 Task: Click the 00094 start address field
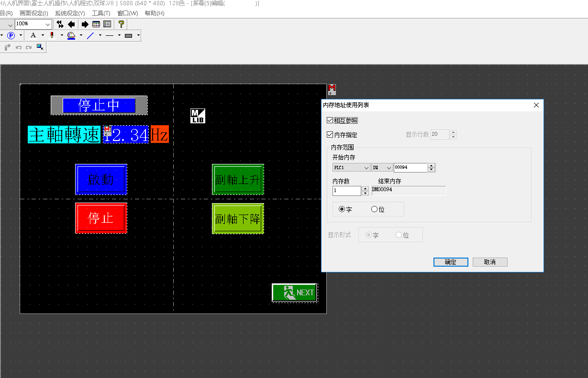(x=410, y=168)
